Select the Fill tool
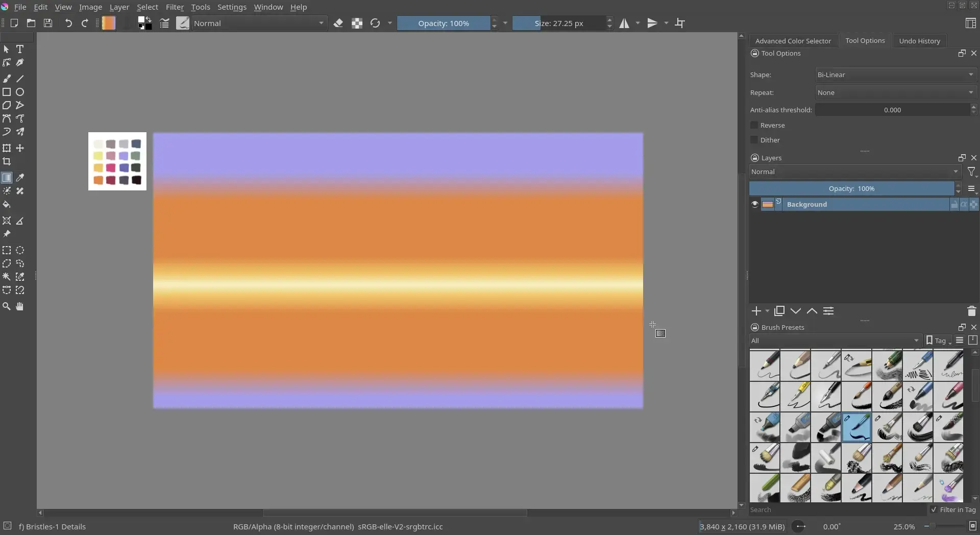The height and width of the screenshot is (535, 980). tap(7, 204)
